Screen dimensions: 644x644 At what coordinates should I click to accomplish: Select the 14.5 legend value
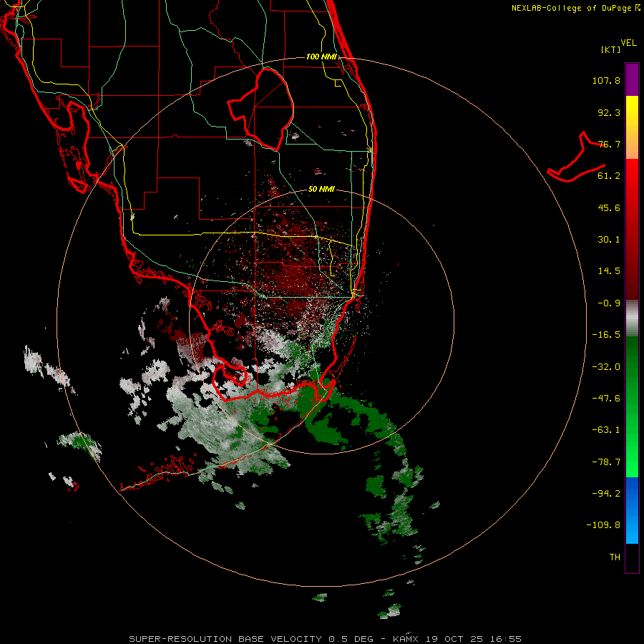(609, 271)
